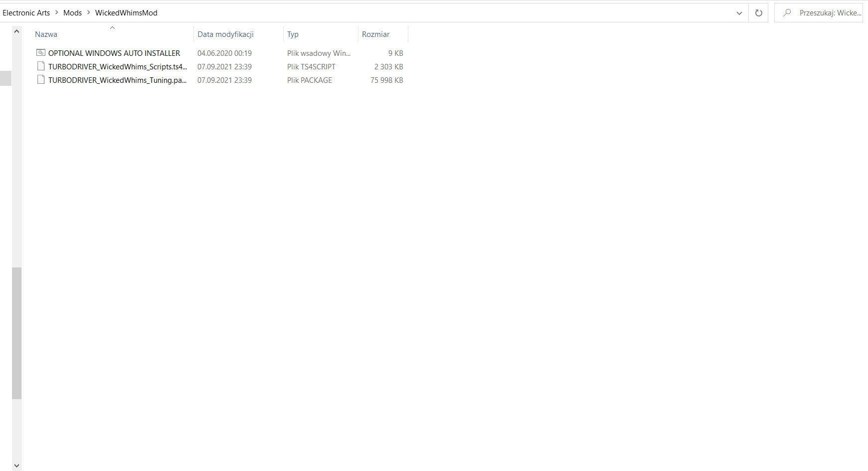Image resolution: width=868 pixels, height=471 pixels.
Task: Select the TURBODRIVER_WickedWhims_Scripts file icon
Action: [41, 66]
